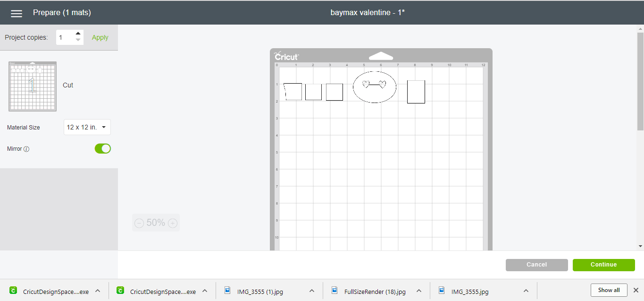This screenshot has height=301, width=644.
Task: Click the project title baymax valentine
Action: point(368,13)
